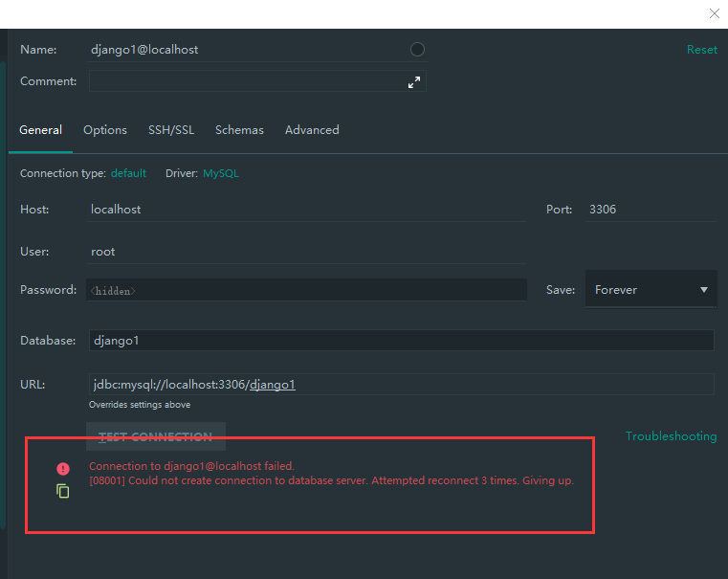728x579 pixels.
Task: Click the Test Connection button
Action: click(x=156, y=436)
